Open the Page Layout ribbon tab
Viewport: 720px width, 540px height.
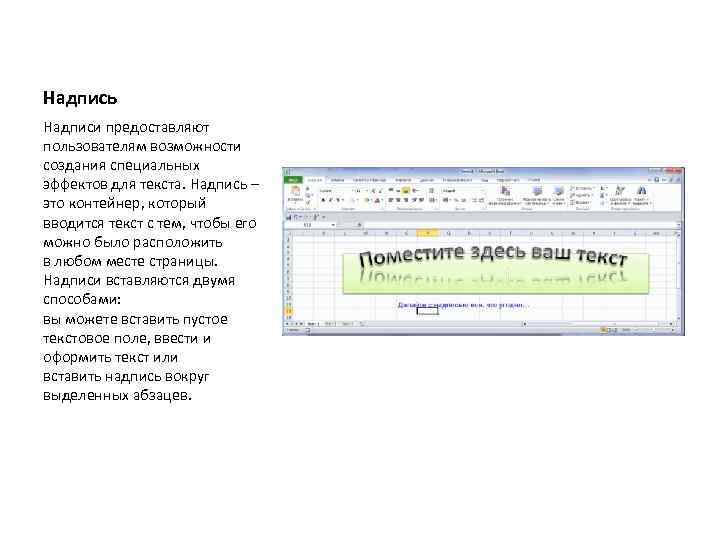[x=369, y=180]
